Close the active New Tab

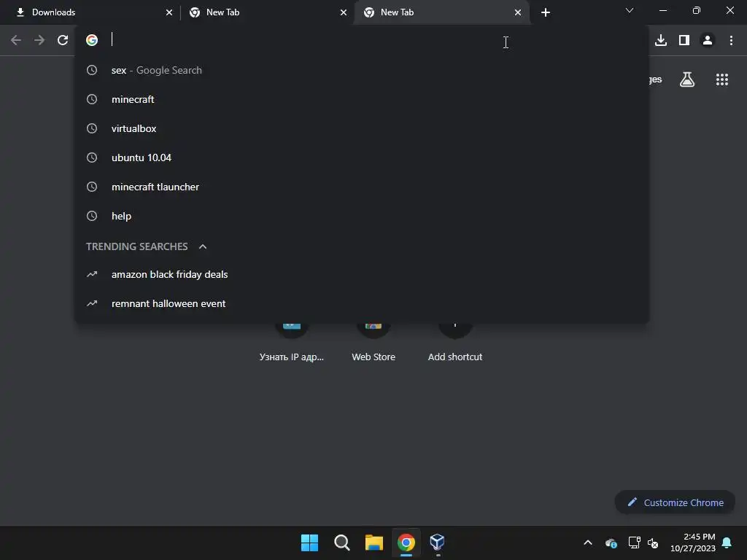coord(518,12)
